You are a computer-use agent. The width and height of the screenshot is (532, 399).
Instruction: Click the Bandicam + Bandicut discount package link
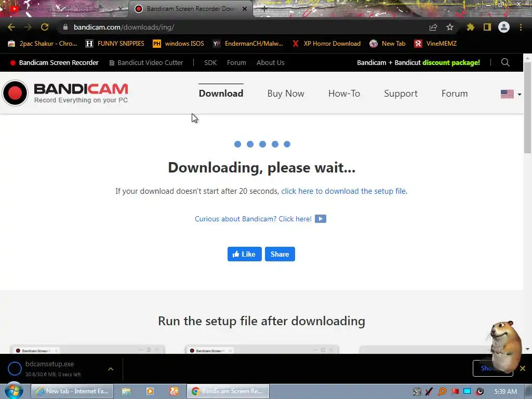[x=418, y=63]
